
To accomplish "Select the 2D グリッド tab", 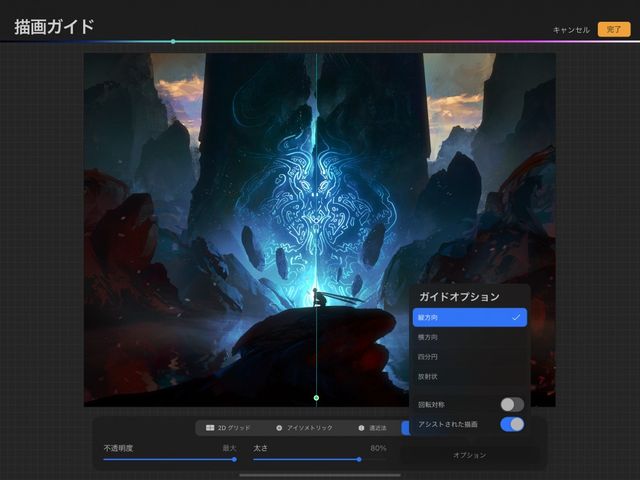I will 228,428.
